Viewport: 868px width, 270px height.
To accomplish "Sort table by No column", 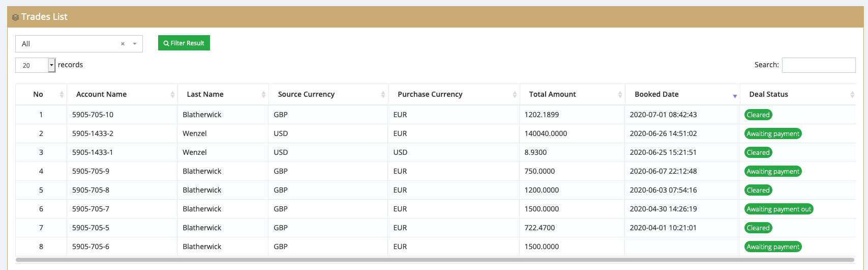I will [x=62, y=94].
